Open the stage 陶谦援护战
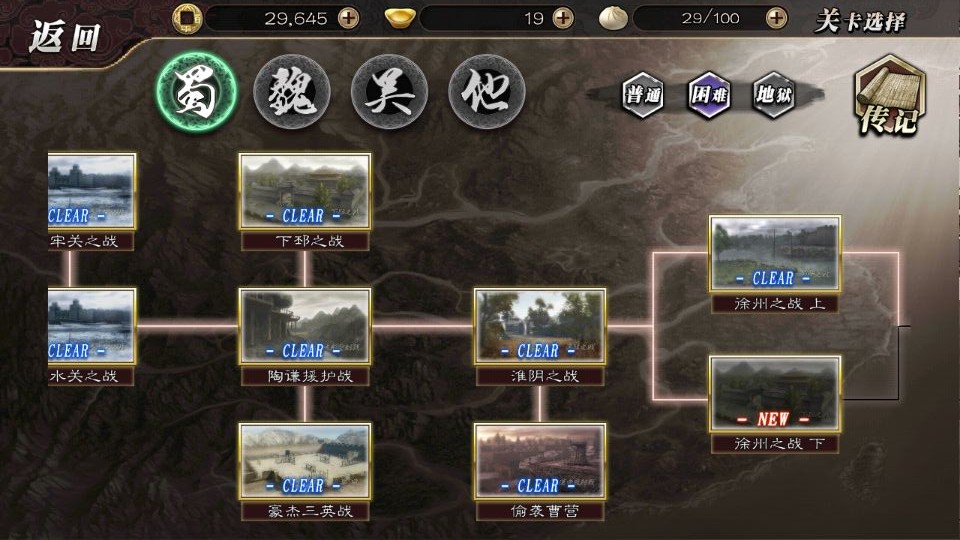Viewport: 960px width, 540px height. click(305, 337)
